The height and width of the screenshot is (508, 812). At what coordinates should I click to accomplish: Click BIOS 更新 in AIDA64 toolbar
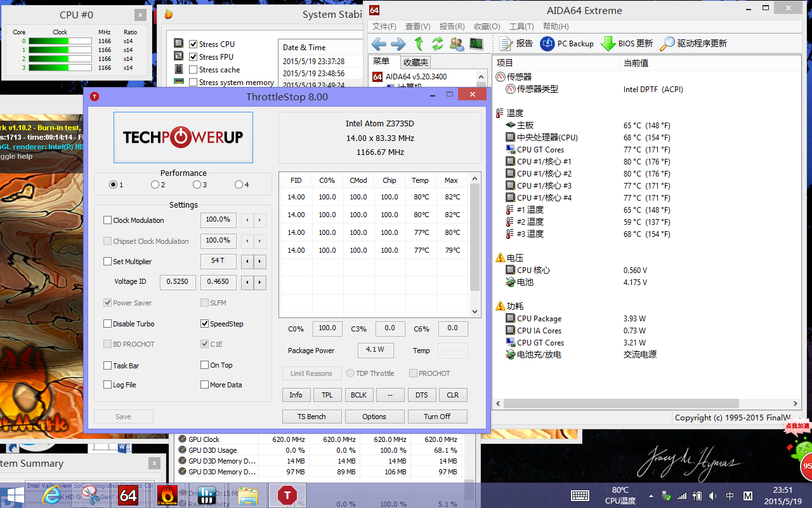click(x=627, y=44)
